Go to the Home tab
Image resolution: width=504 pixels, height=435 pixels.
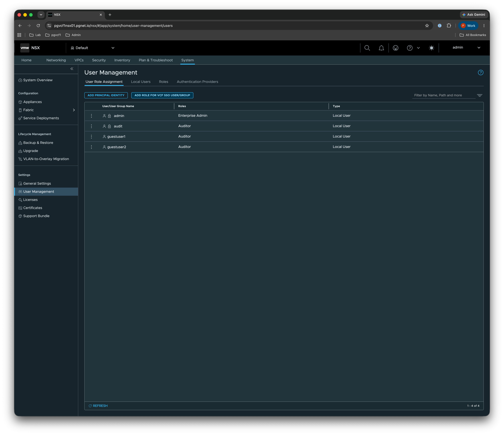pos(26,60)
